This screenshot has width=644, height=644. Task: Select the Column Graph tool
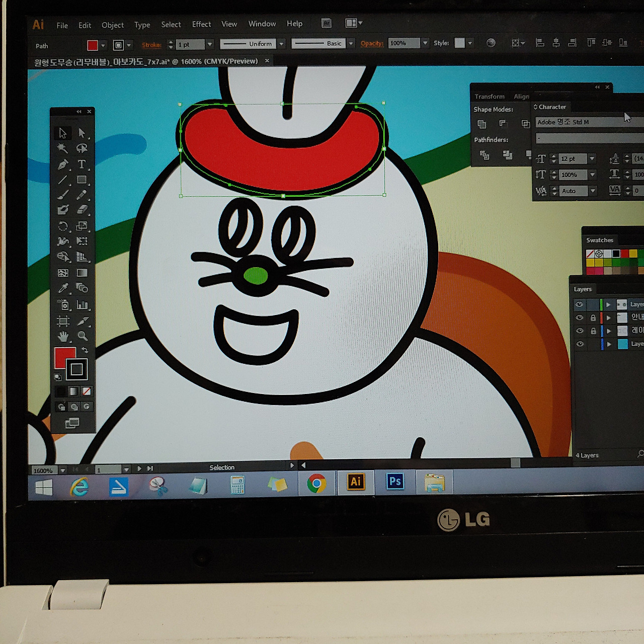82,305
